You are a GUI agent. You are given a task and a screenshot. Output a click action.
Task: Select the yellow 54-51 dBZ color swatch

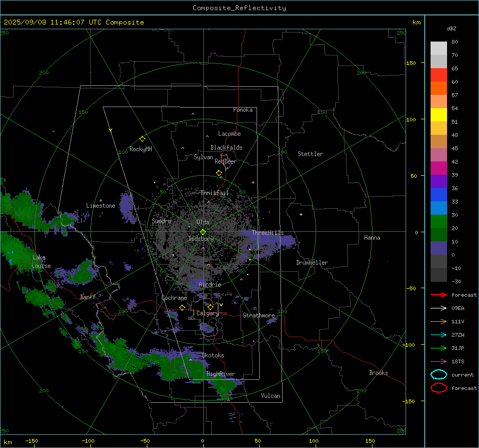pos(439,115)
